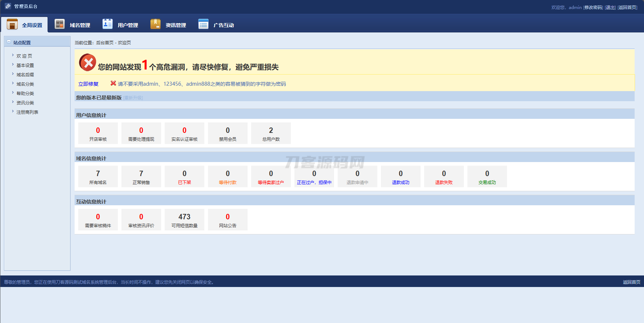Open 注册商列表 in the sidebar

(27, 112)
